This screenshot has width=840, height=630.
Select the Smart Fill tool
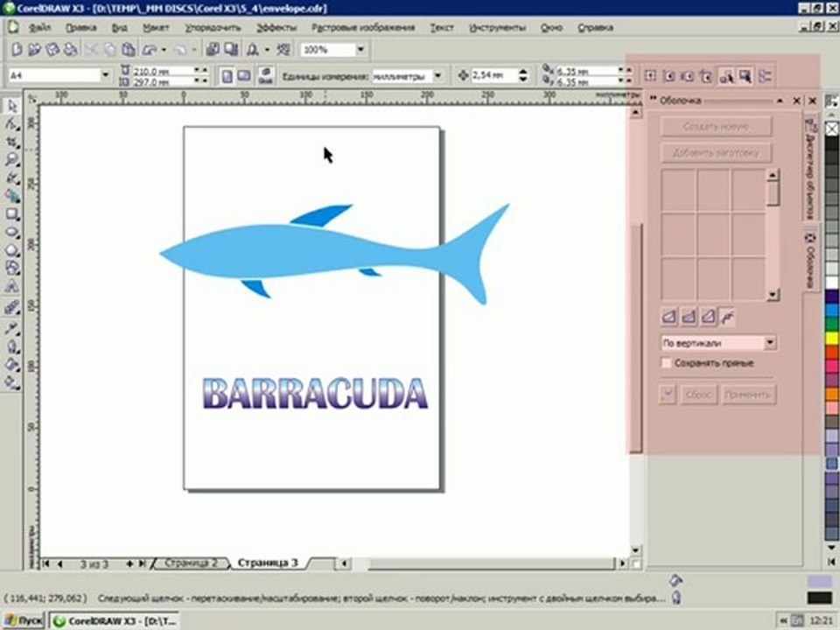coord(11,196)
